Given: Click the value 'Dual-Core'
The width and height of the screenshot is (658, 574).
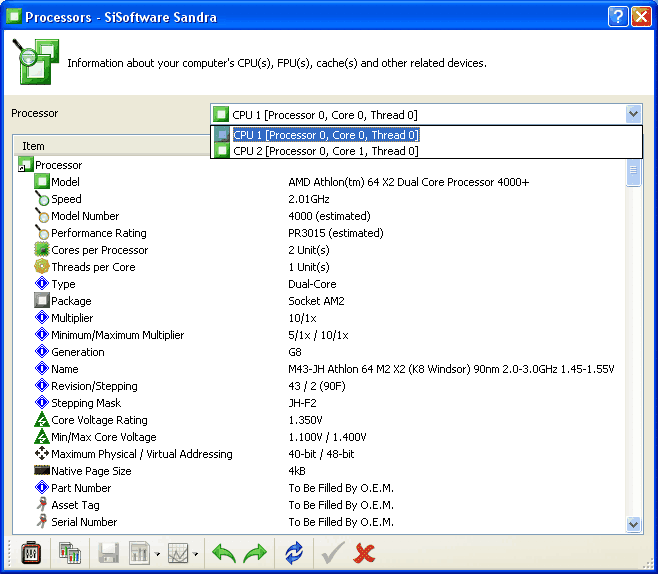Looking at the screenshot, I should 312,284.
